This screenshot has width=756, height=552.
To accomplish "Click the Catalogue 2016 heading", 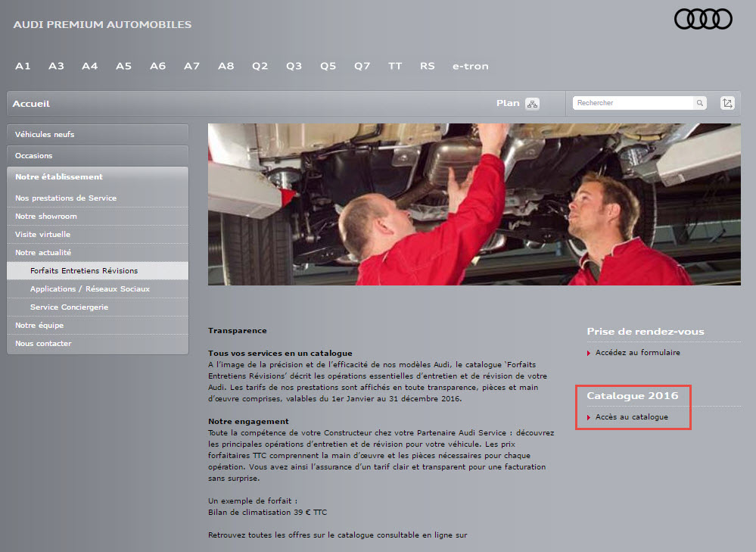I will (x=632, y=396).
